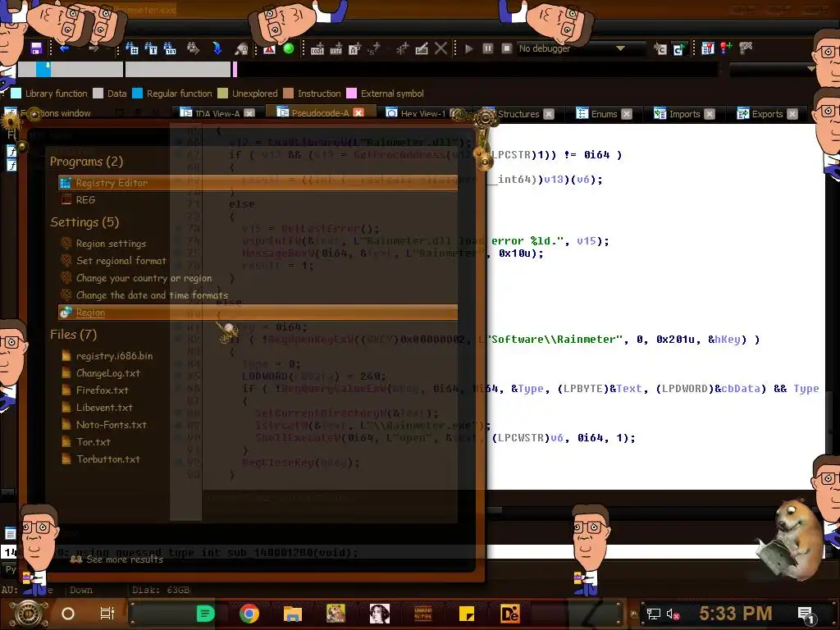
Task: Open Noto-Fonts.txt file result
Action: pyautogui.click(x=258, y=424)
